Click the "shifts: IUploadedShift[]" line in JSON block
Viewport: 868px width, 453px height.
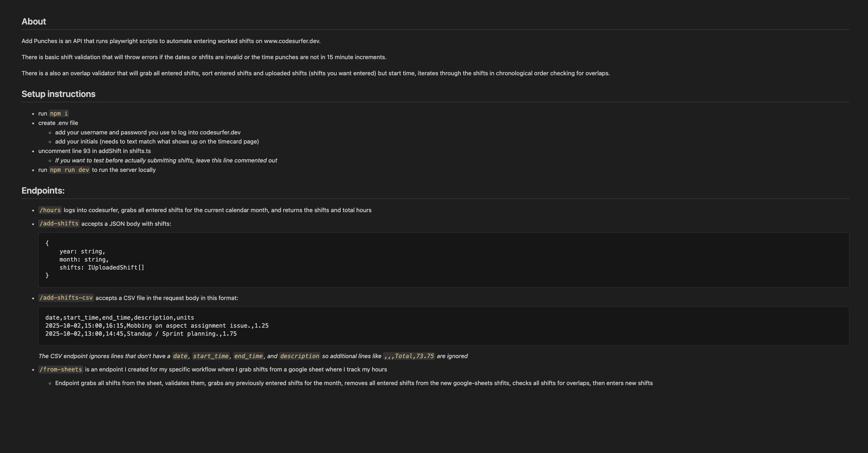[x=102, y=267]
